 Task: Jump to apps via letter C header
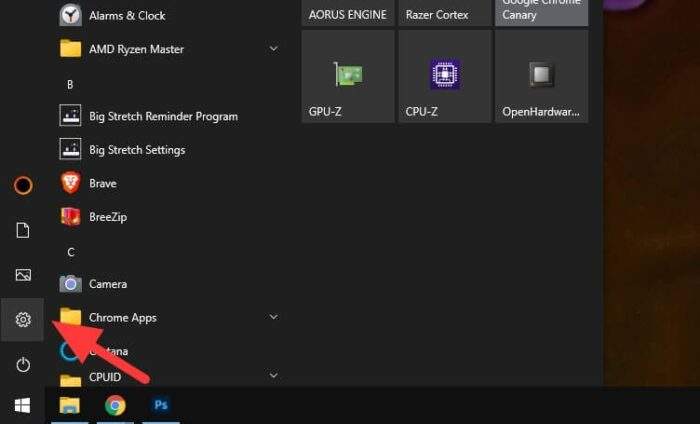71,252
